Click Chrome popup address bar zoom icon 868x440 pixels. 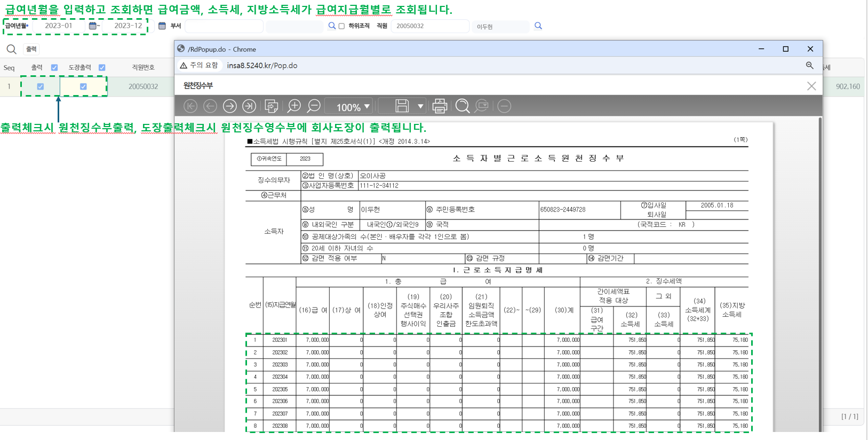[809, 65]
